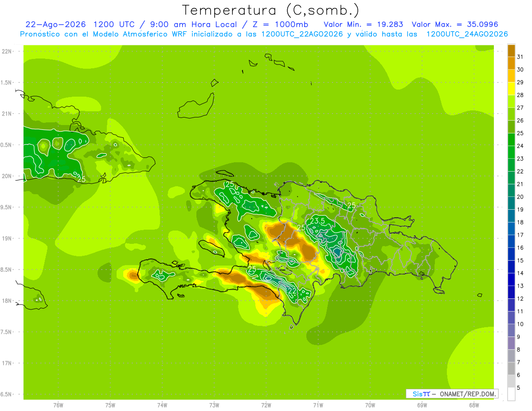This screenshot has width=532, height=411.
Task: Click the "Sisπ – ONAMET/REP.DOM." logo
Action: pos(452,394)
